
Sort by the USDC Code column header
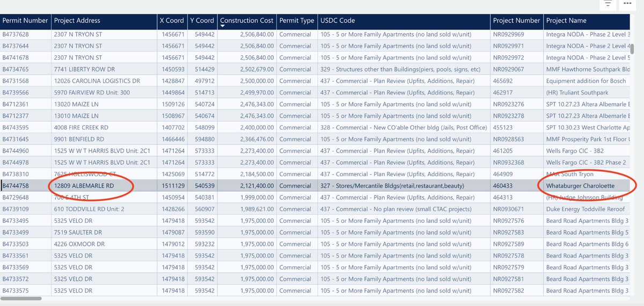(338, 20)
